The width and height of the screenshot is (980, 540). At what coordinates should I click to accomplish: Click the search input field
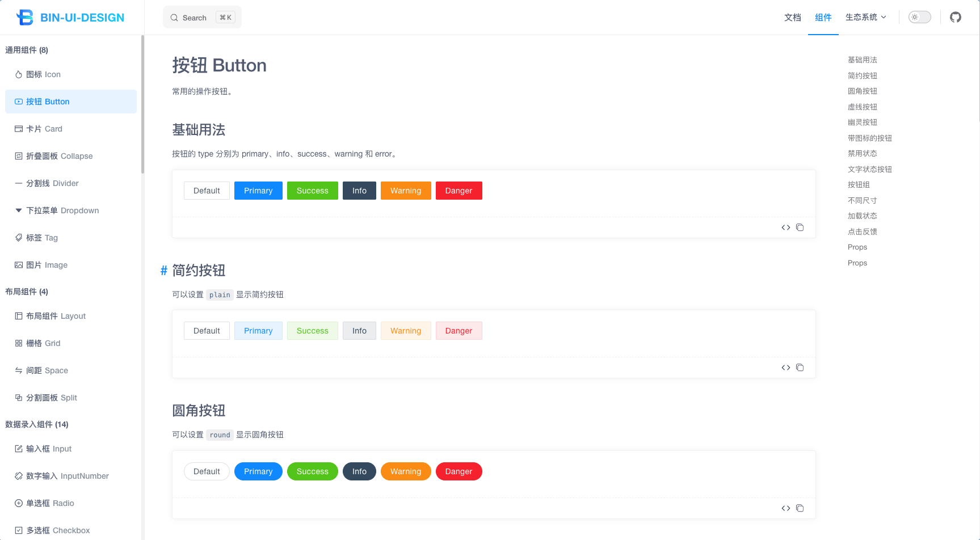point(201,17)
